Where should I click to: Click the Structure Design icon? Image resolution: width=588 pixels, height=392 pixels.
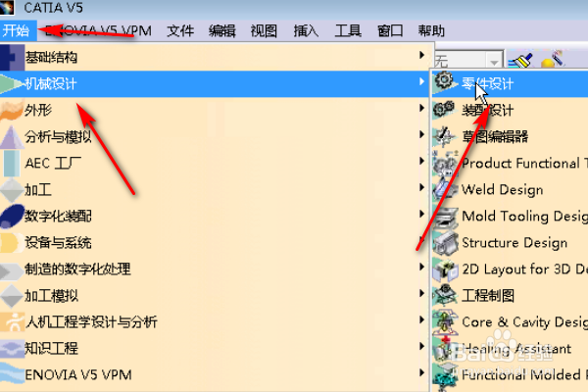click(x=445, y=242)
